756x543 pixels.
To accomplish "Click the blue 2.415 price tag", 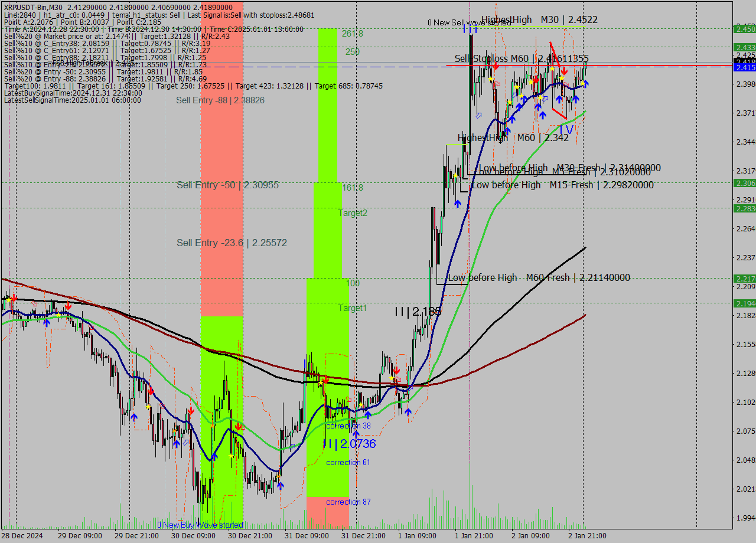I will tap(744, 68).
